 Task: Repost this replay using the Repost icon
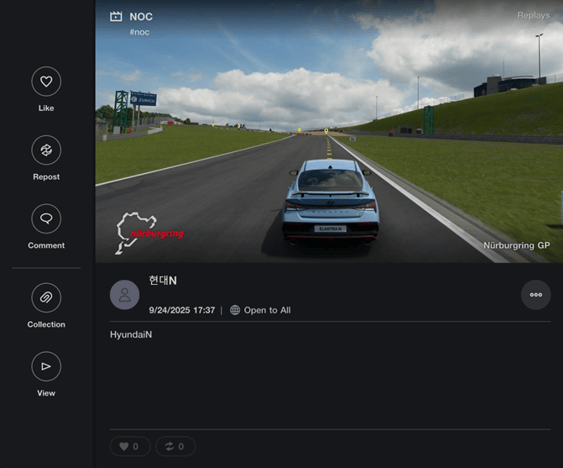click(x=46, y=150)
